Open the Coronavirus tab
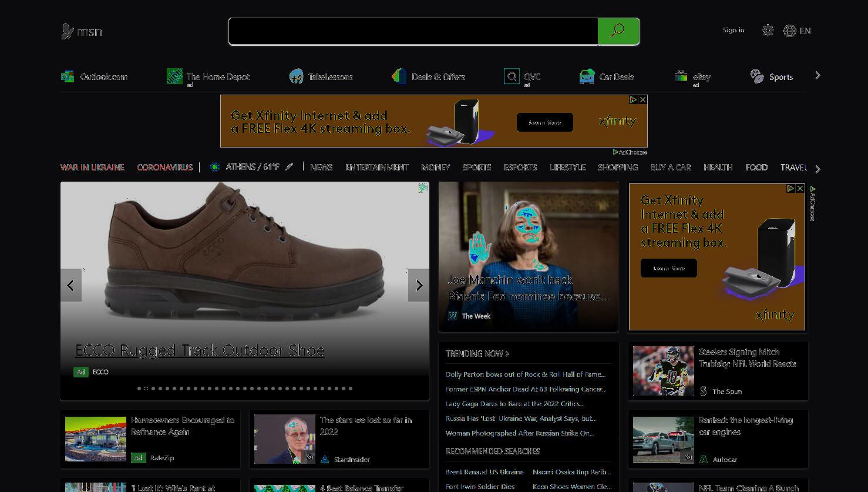Image resolution: width=868 pixels, height=492 pixels. tap(165, 167)
